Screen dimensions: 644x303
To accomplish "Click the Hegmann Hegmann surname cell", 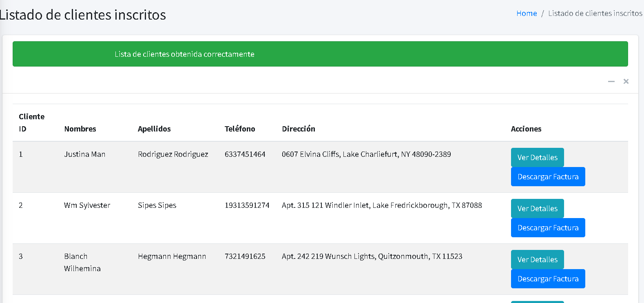I will 172,256.
